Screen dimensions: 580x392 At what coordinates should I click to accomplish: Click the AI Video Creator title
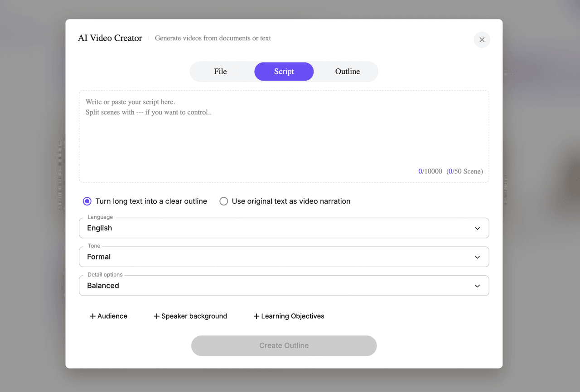point(110,38)
